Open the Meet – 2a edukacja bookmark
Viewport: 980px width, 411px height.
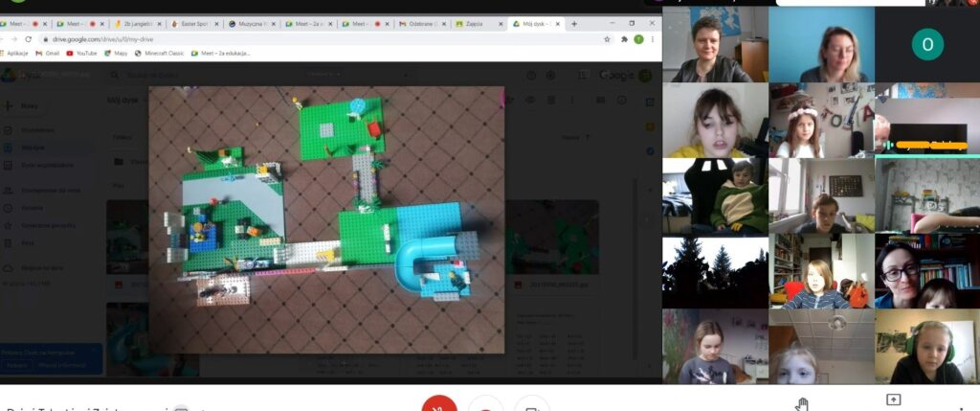[221, 54]
